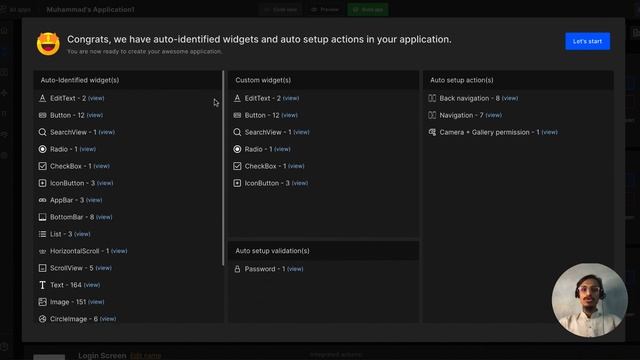Screen dimensions: 640x360
Task: Click Radio icon in Custom widgets
Action: 237,149
